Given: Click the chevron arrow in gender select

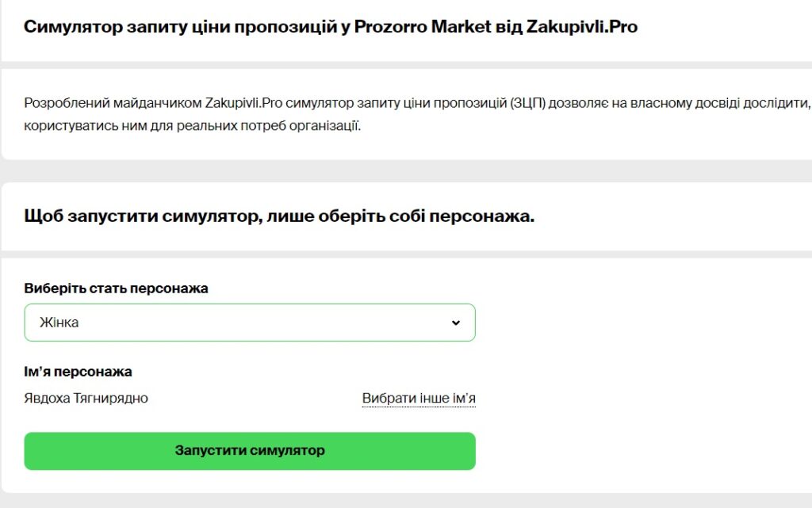Looking at the screenshot, I should click(455, 323).
